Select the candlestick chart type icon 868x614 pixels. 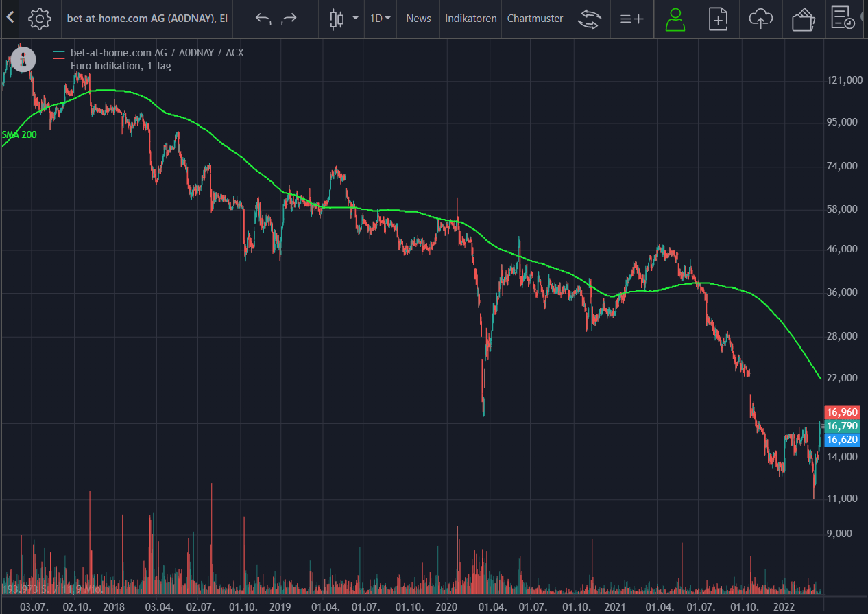337,19
